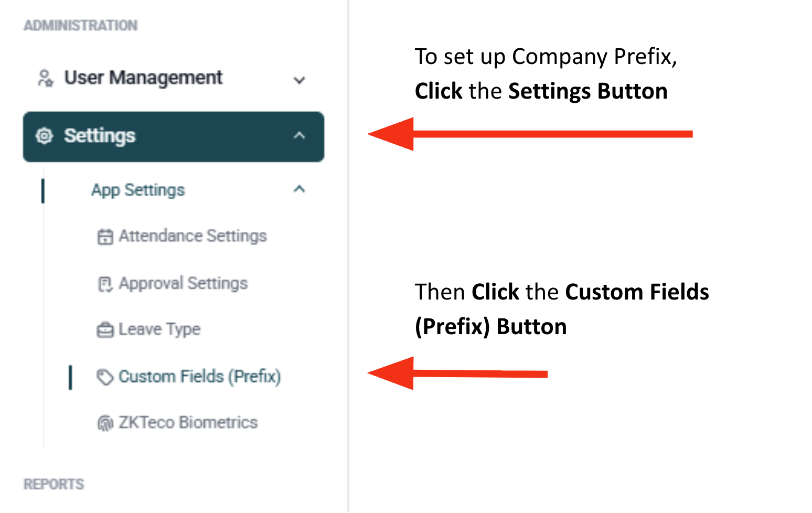812x513 pixels.
Task: Select the App Settings submenu label
Action: tap(138, 190)
